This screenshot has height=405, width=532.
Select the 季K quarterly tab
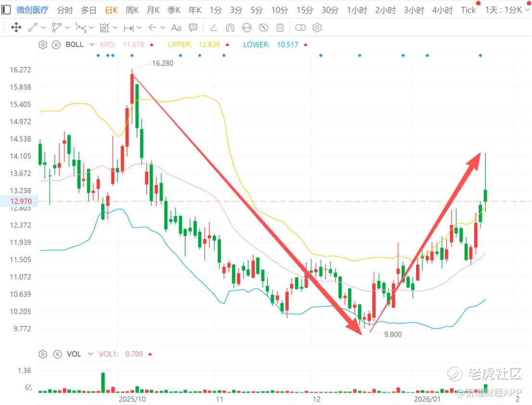(x=174, y=10)
